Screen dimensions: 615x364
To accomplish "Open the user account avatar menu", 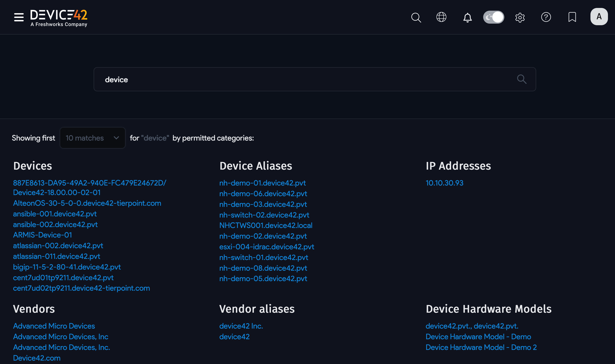I will [x=599, y=16].
